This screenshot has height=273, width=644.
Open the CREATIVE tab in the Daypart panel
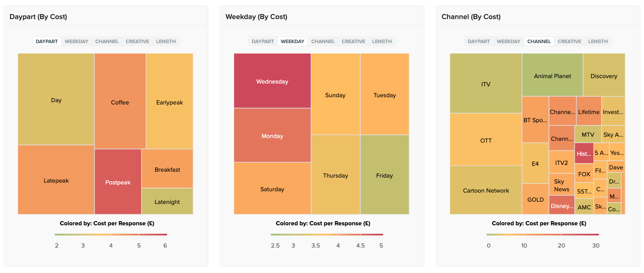[x=137, y=41]
